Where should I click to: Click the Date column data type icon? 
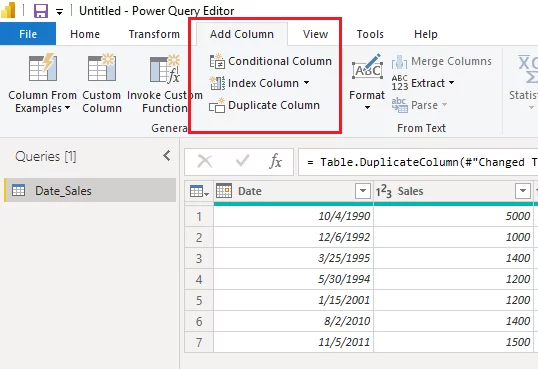point(224,191)
